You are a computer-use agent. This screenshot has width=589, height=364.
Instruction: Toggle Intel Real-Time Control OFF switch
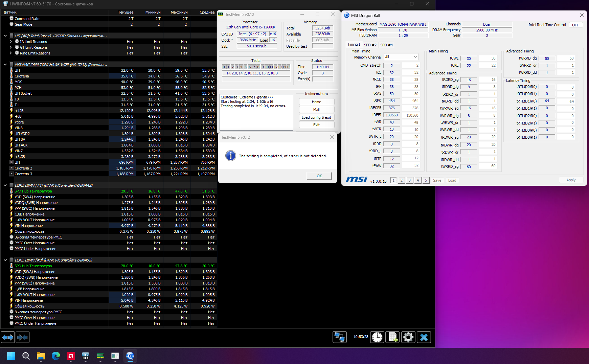[575, 25]
